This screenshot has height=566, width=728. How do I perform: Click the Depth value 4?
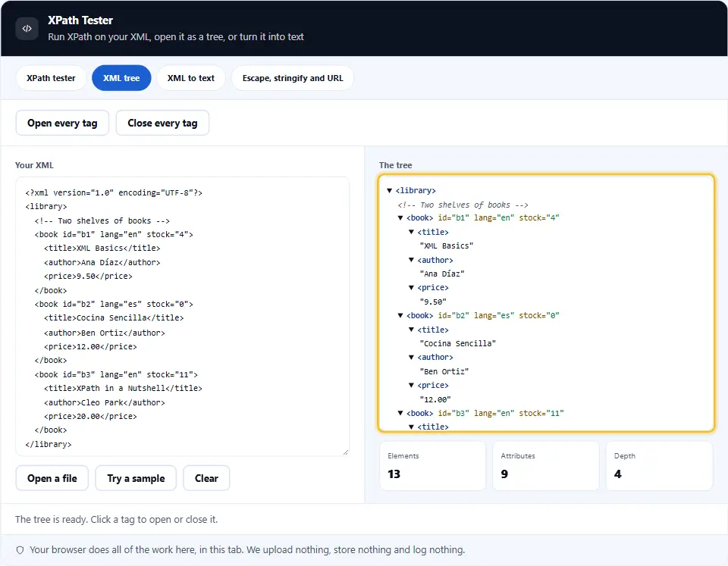618,474
